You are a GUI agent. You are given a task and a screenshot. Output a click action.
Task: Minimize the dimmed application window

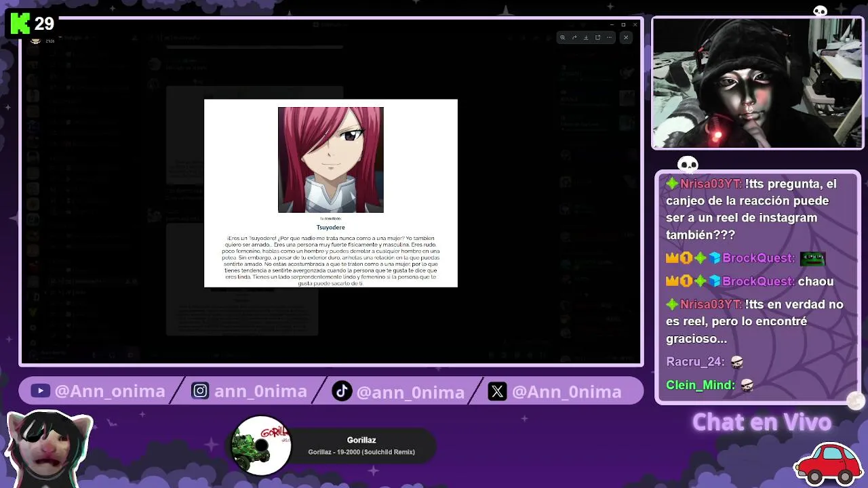[611, 25]
